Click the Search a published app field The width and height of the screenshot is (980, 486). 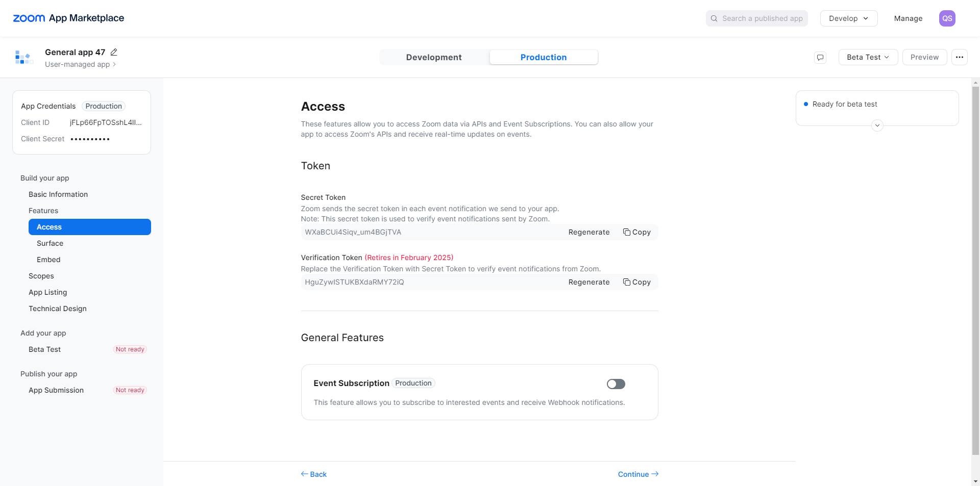click(757, 18)
